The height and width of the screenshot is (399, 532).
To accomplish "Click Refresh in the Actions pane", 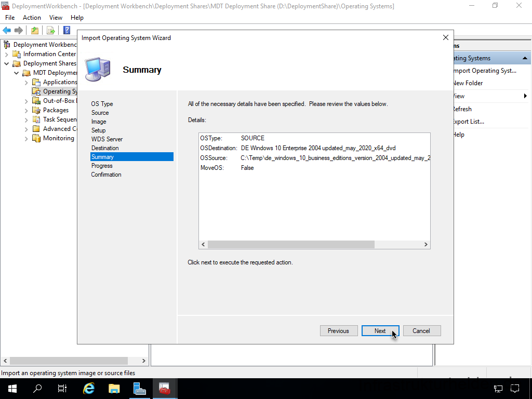I will (x=462, y=109).
